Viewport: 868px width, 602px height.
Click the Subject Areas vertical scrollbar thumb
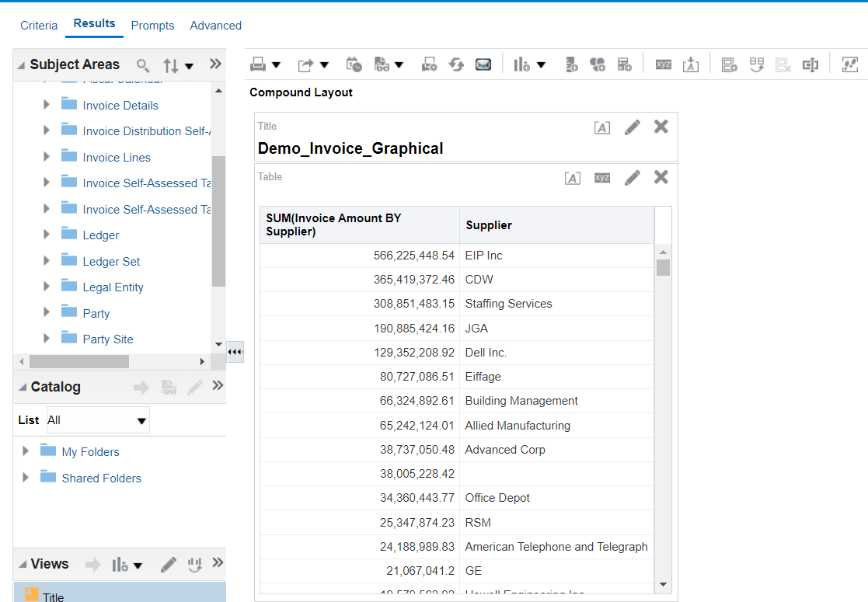coord(218,221)
